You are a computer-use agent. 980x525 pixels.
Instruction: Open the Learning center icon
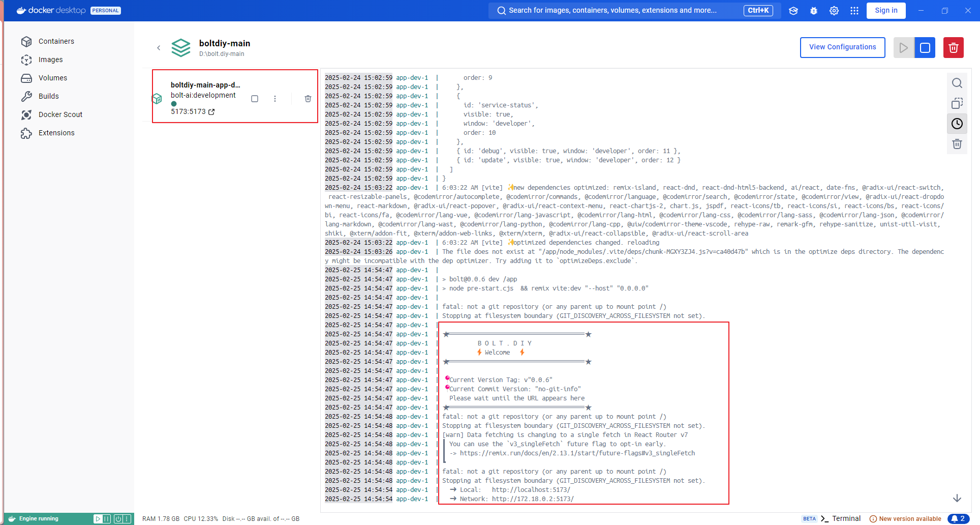(793, 11)
